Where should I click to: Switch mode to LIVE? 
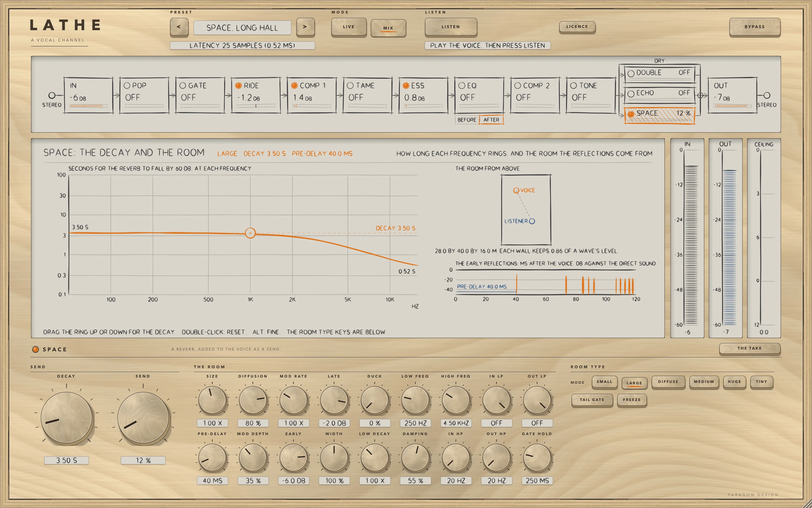coord(348,27)
